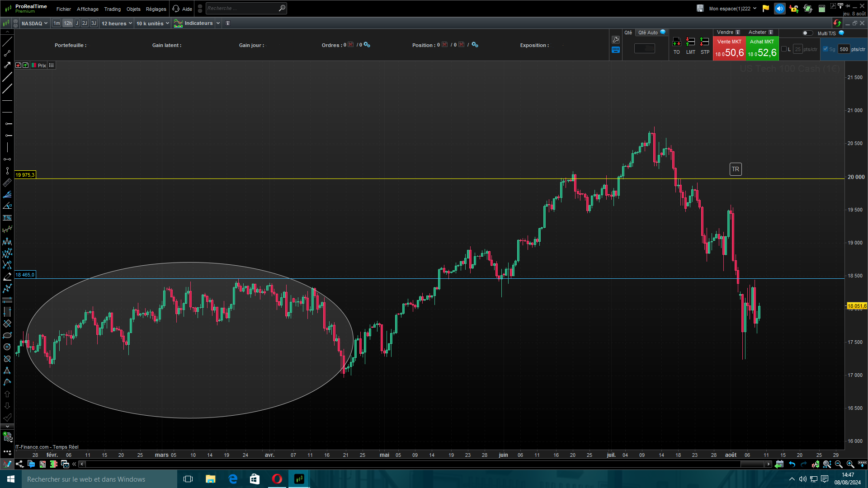The image size is (868, 488).
Task: Click the Vente MKT sell button
Action: pos(729,49)
